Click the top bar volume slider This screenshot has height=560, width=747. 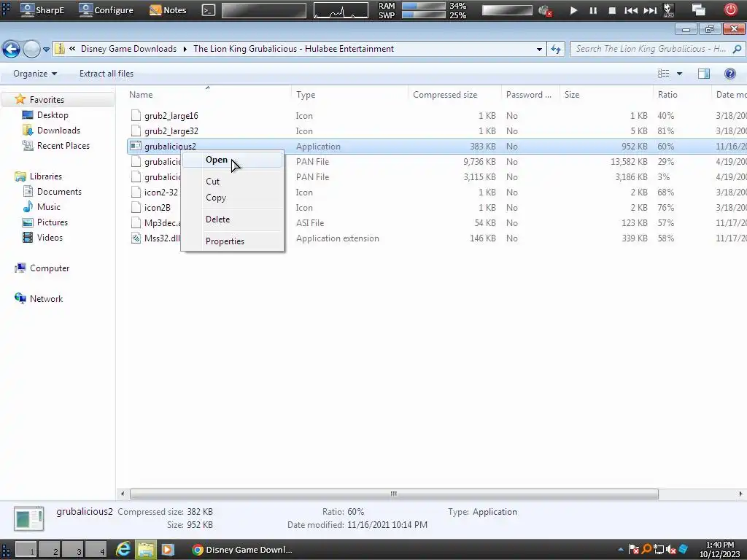[x=507, y=10]
